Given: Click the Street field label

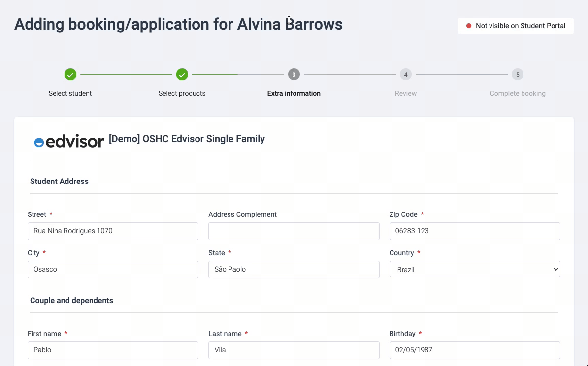Looking at the screenshot, I should pyautogui.click(x=37, y=214).
